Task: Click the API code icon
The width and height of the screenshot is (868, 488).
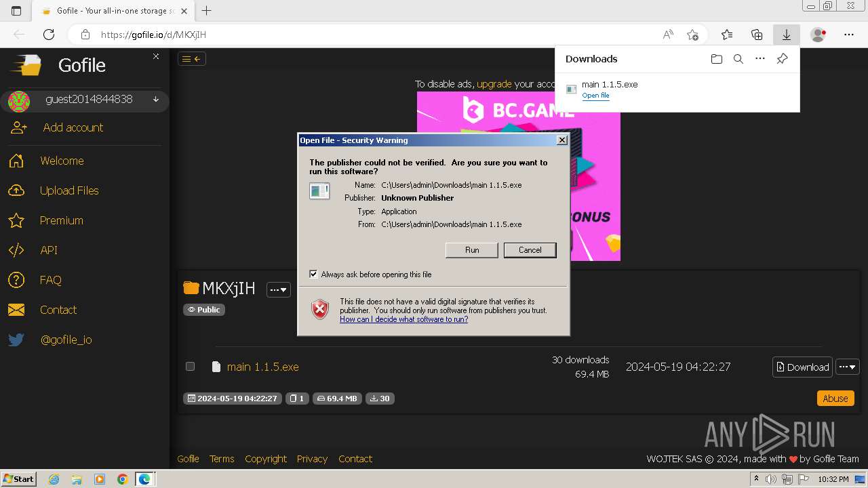Action: click(16, 250)
